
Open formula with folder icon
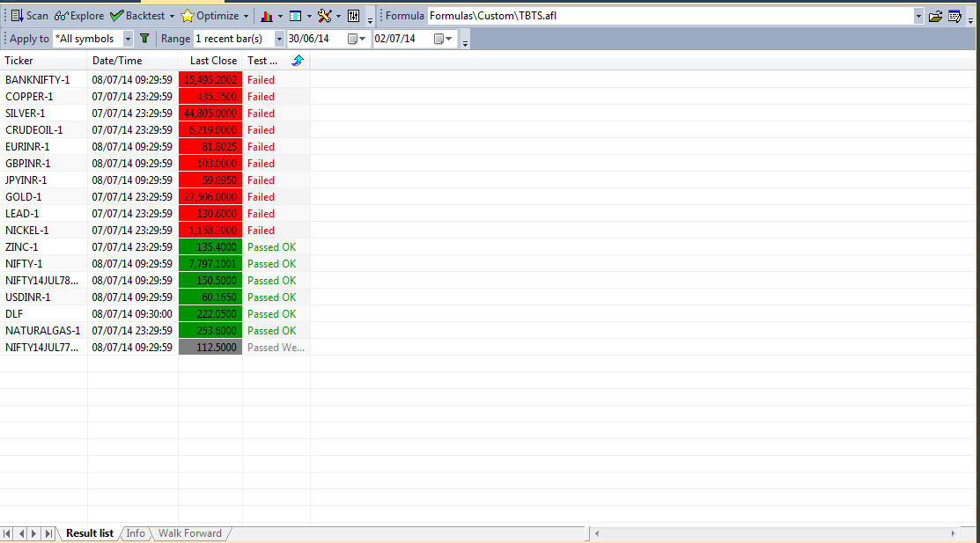(935, 16)
